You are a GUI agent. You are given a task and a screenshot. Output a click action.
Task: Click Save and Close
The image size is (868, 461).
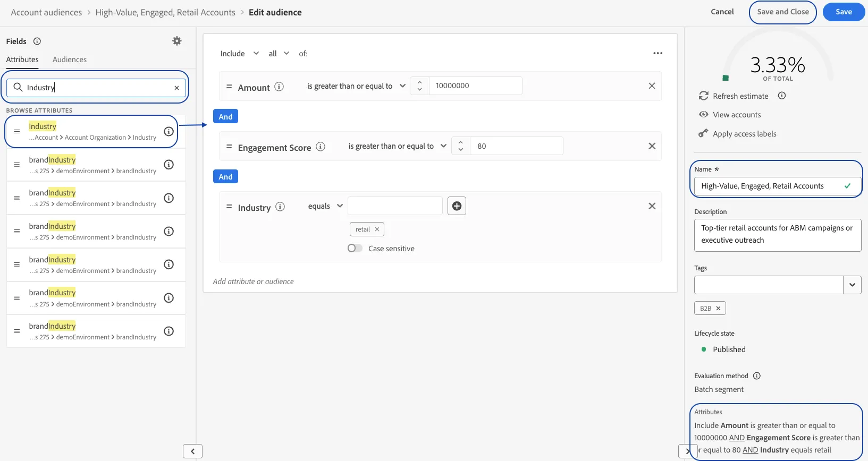(x=783, y=12)
